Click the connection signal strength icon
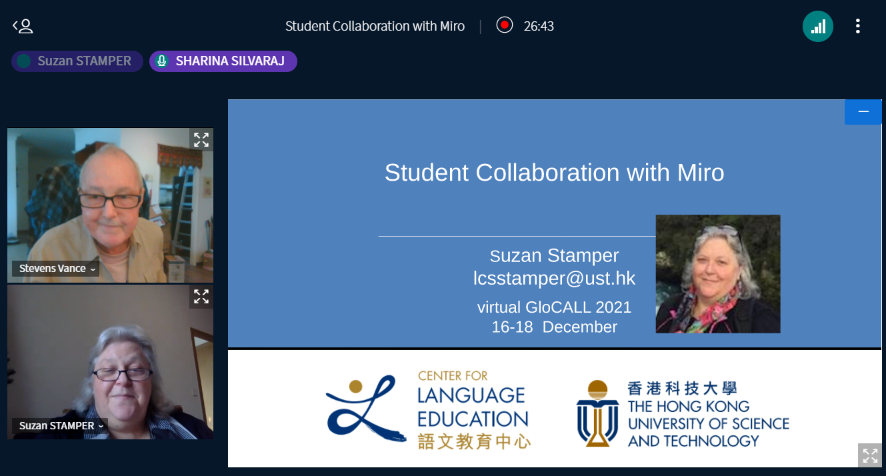Screen dimensions: 886x476 pyautogui.click(x=818, y=27)
